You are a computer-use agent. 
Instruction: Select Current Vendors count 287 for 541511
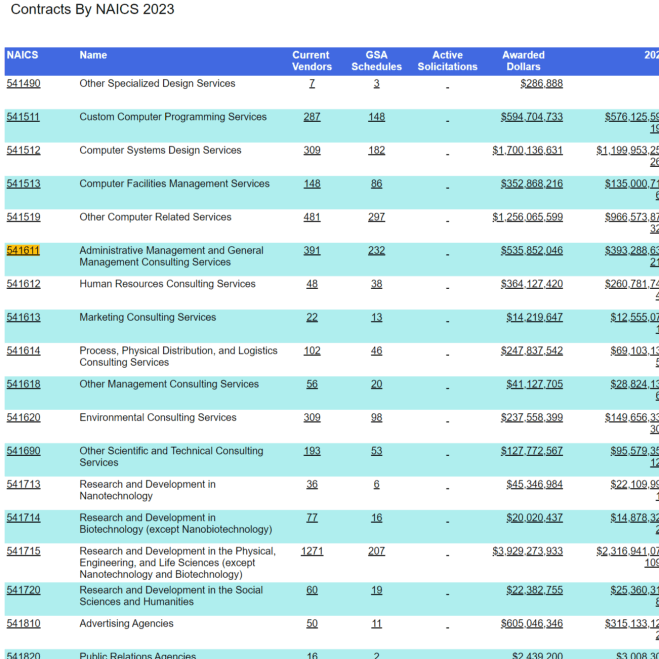312,117
